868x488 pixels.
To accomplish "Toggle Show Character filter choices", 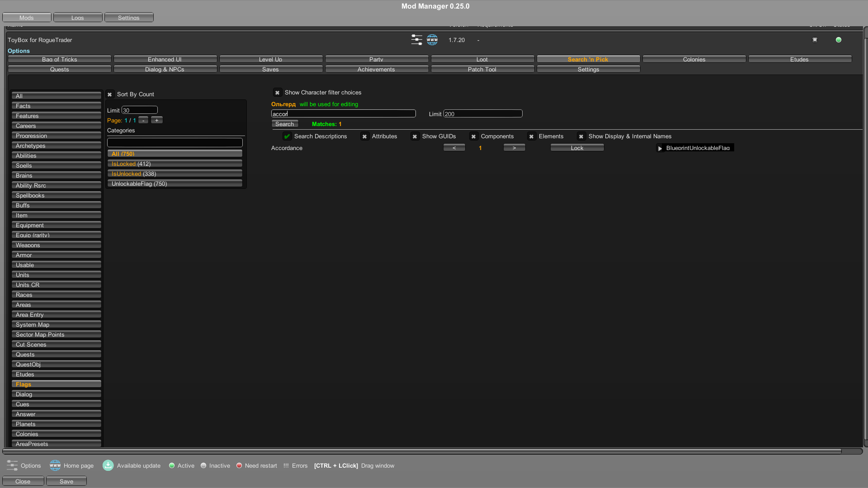I will [x=278, y=93].
